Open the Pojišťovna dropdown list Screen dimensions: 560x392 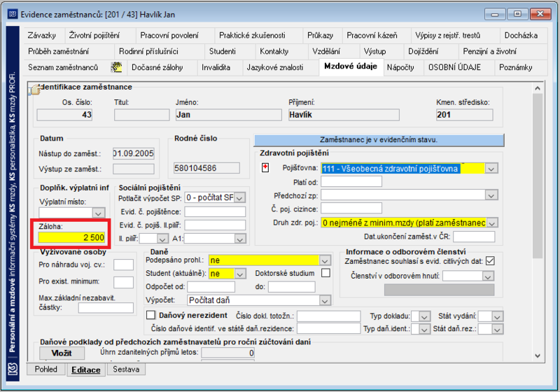tap(491, 168)
